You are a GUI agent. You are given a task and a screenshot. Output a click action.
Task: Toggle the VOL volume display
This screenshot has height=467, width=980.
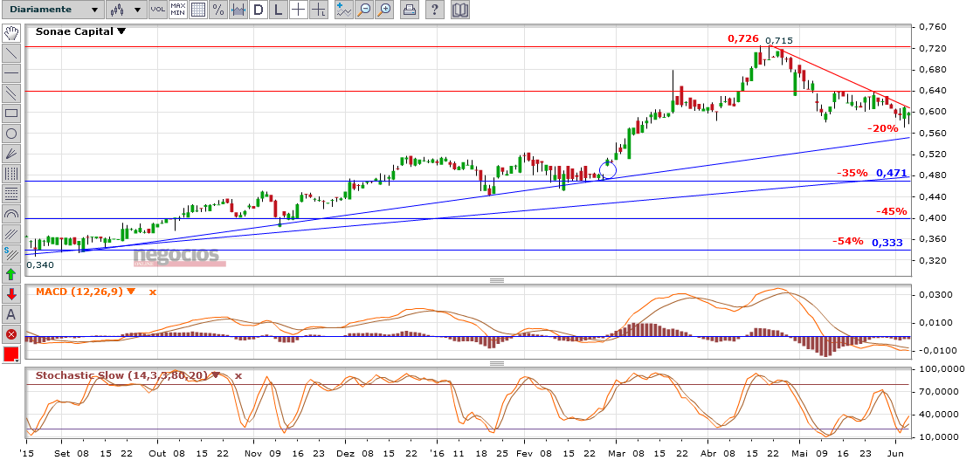tap(157, 10)
